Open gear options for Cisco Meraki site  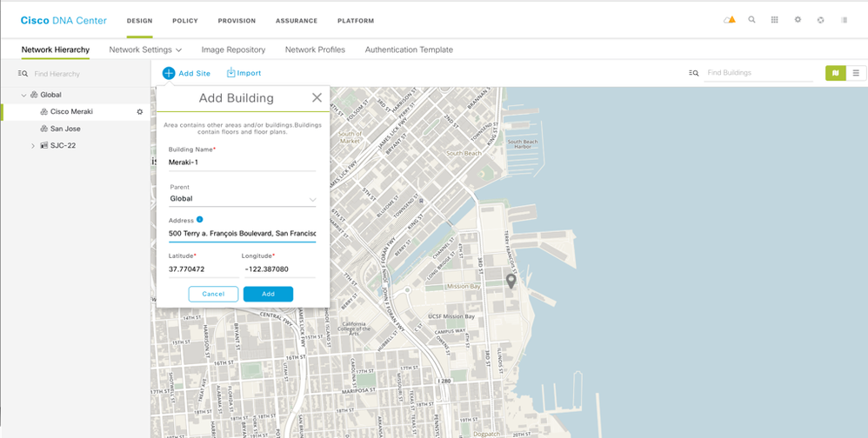(139, 112)
